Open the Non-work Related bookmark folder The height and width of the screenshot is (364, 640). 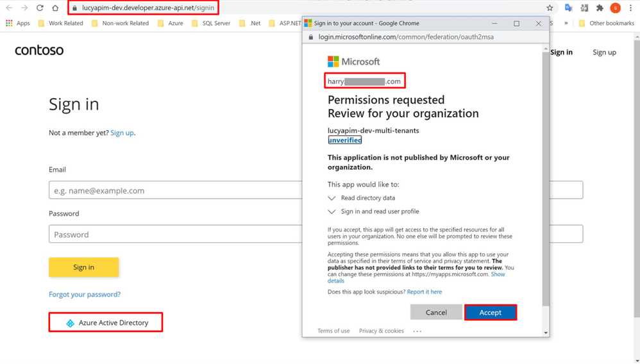pyautogui.click(x=121, y=23)
